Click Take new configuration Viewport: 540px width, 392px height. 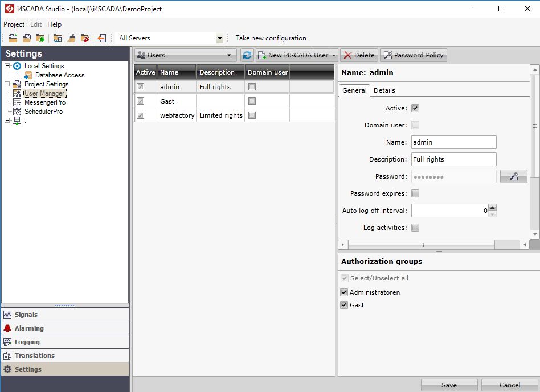click(271, 38)
